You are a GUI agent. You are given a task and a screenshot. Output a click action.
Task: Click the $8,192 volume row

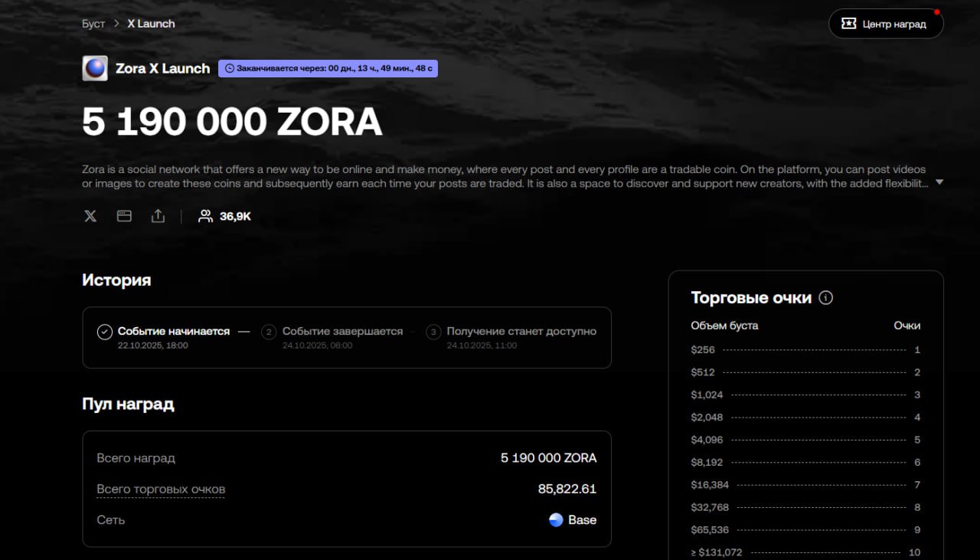pyautogui.click(x=805, y=462)
